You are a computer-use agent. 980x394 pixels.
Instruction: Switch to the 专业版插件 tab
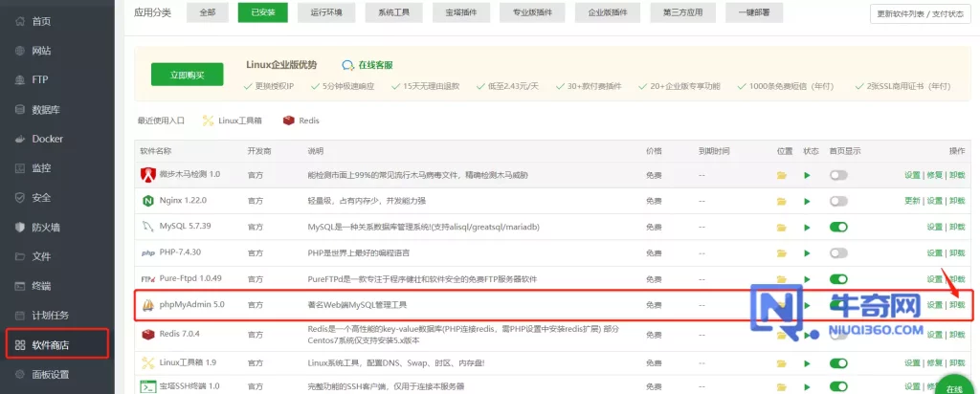click(530, 11)
